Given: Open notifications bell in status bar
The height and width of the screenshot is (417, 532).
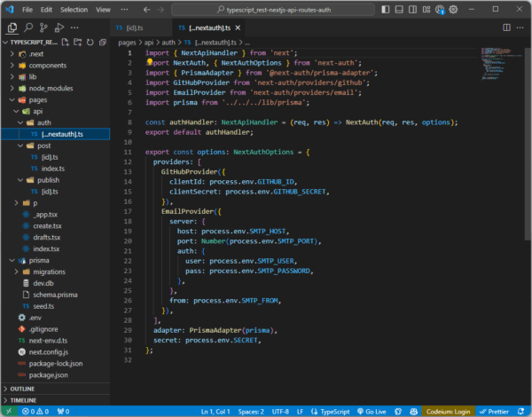Looking at the screenshot, I should 521,411.
